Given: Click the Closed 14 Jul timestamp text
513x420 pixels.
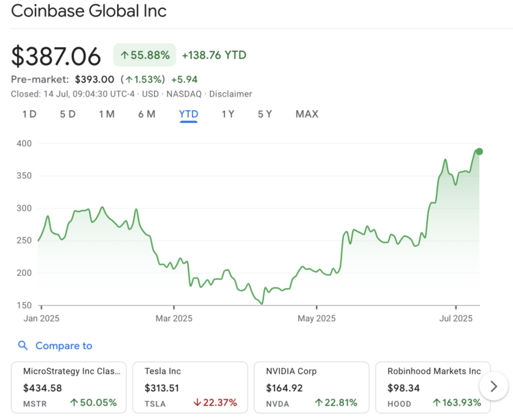Looking at the screenshot, I should (73, 94).
